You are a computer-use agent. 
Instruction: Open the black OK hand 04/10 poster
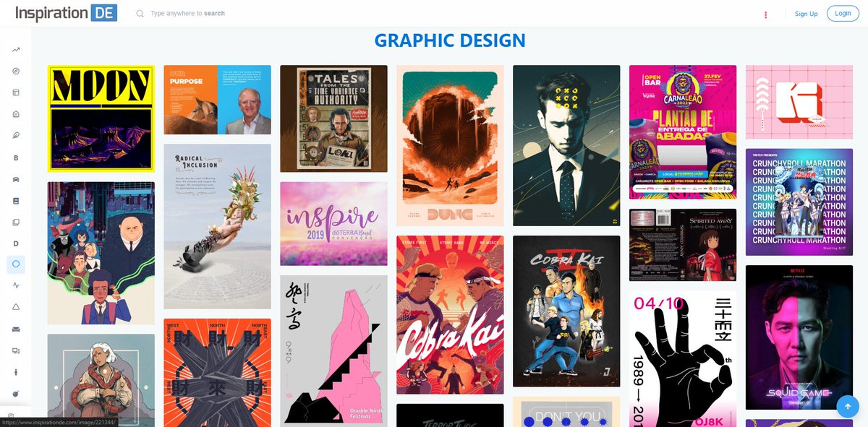(x=683, y=358)
